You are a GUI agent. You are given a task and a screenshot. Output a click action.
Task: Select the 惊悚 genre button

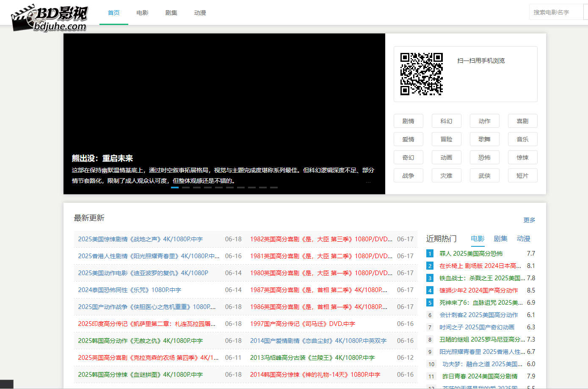(523, 157)
